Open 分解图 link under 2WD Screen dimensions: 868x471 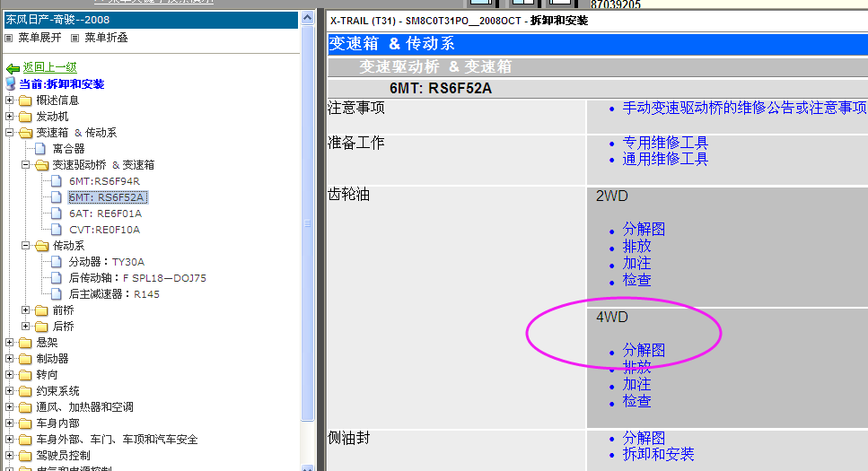tap(644, 229)
